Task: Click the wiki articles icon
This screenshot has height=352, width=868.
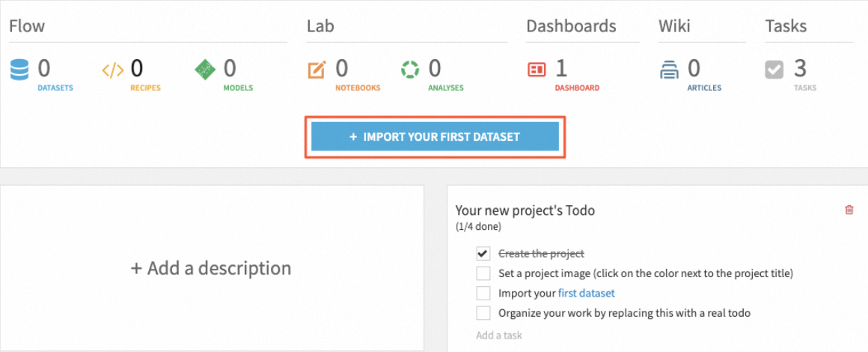Action: (x=669, y=70)
